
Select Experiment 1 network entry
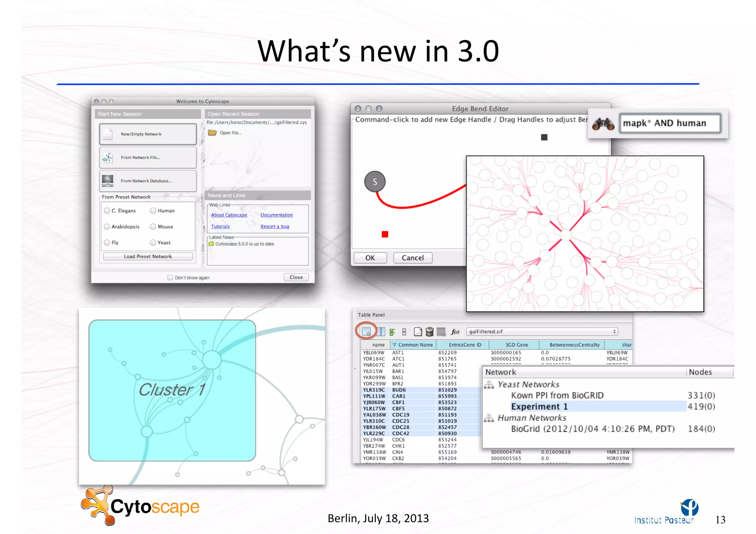(539, 407)
